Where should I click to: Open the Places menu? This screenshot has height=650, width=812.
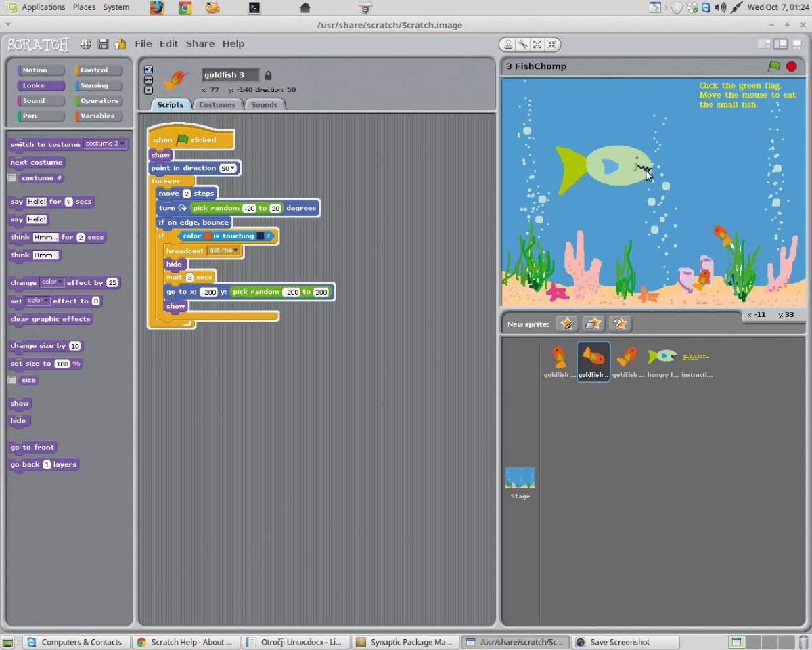click(x=84, y=7)
